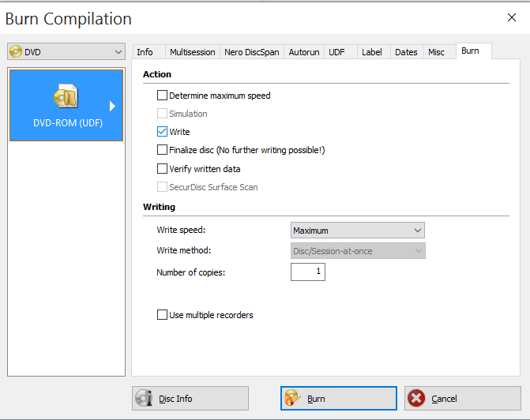Open the Write method dropdown

(358, 251)
